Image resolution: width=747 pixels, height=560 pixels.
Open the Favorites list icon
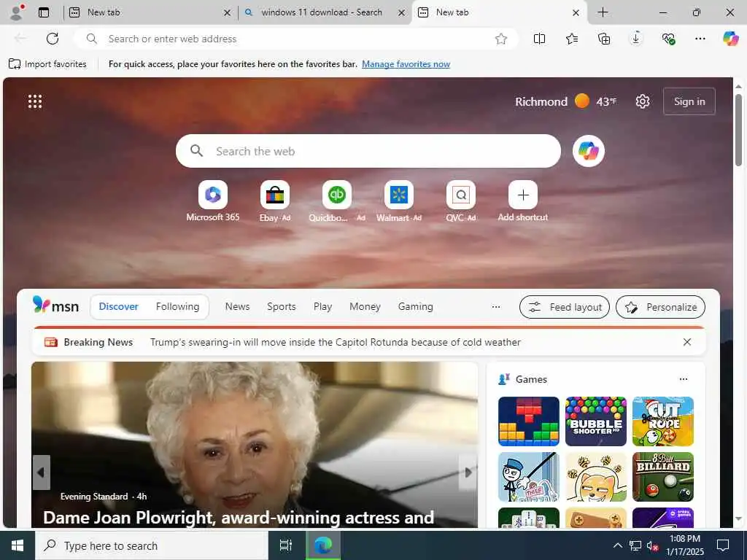[x=572, y=39]
